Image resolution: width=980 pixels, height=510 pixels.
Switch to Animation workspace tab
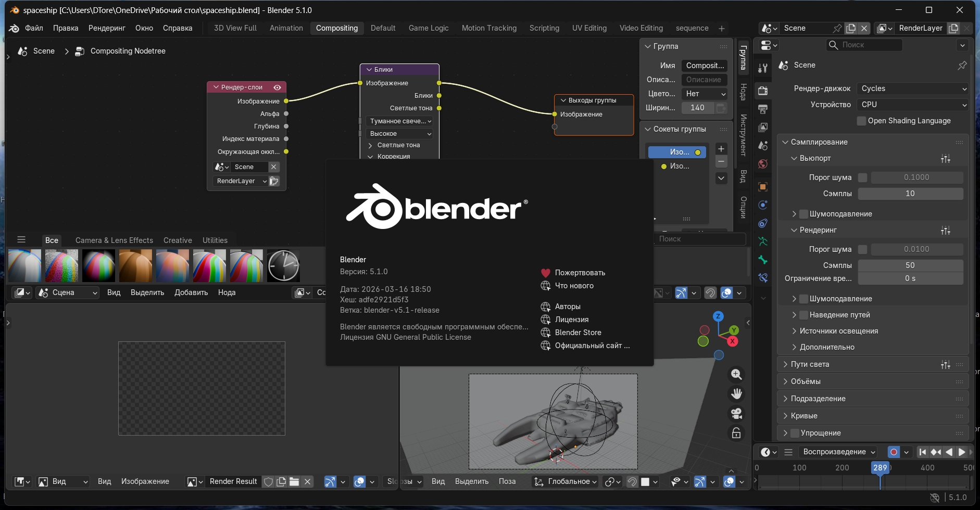click(286, 28)
